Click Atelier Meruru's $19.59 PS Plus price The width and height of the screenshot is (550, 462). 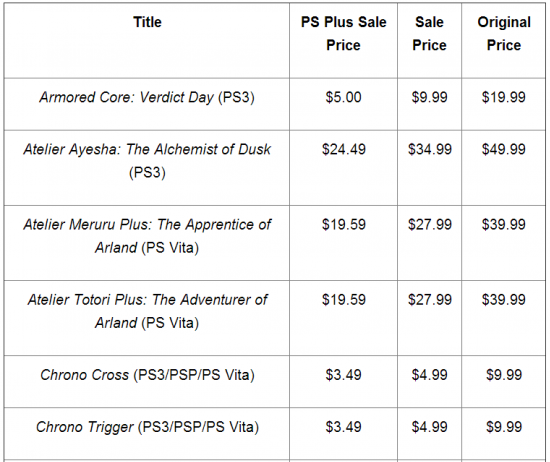(x=344, y=225)
